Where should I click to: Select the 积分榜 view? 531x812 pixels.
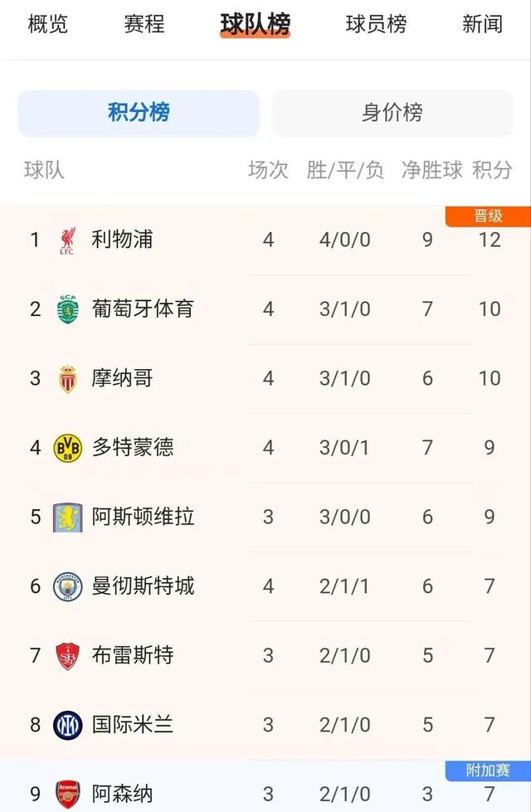pos(138,113)
